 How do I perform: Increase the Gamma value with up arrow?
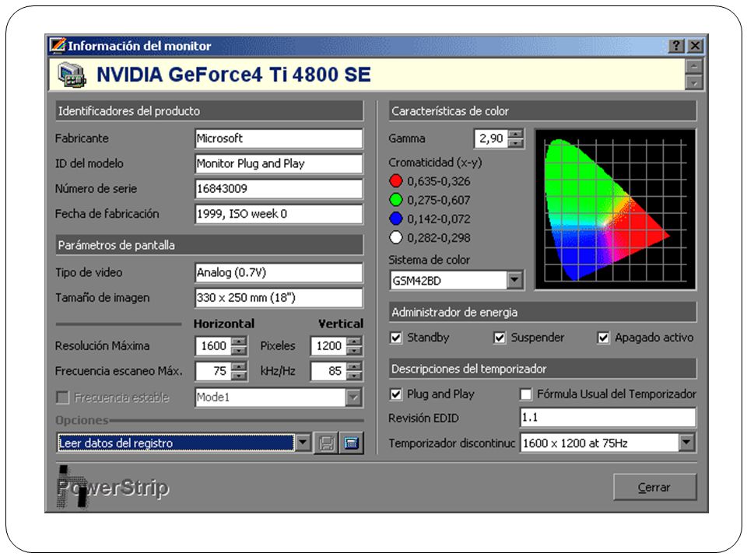(x=515, y=134)
